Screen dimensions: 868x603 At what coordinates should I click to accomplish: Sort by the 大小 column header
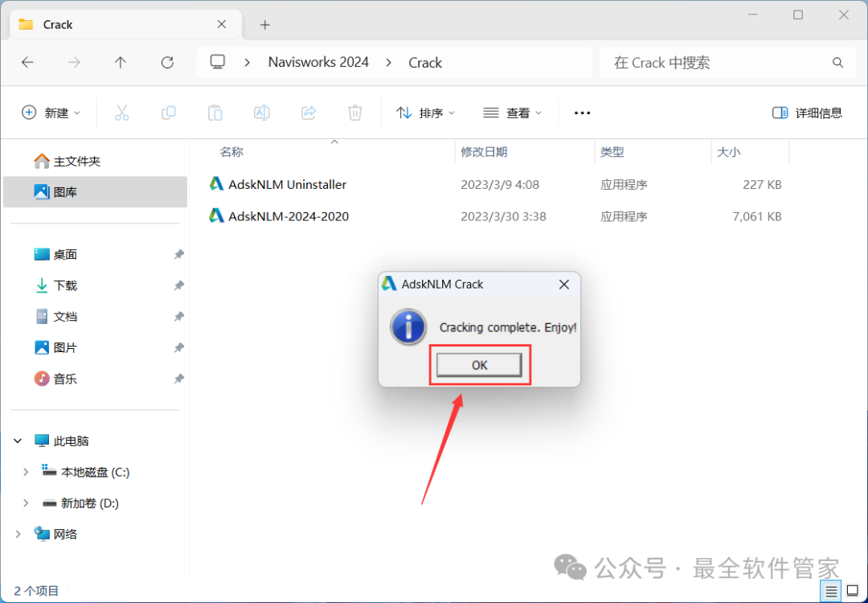[x=728, y=152]
